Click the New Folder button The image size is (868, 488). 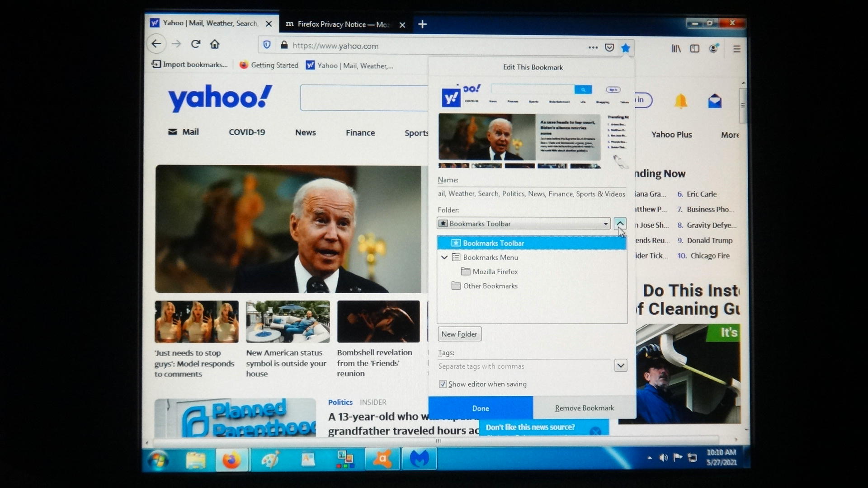459,334
